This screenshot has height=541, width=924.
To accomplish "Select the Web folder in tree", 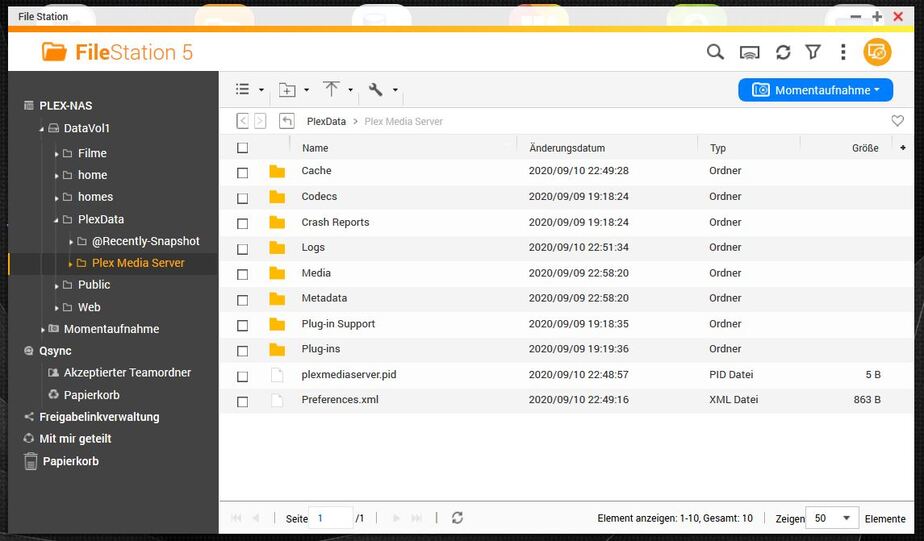I will pos(89,307).
